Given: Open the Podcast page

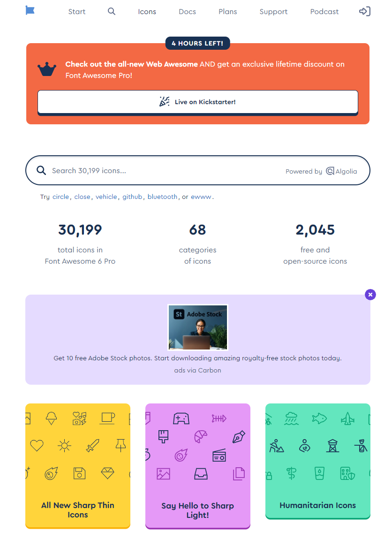Looking at the screenshot, I should [324, 12].
